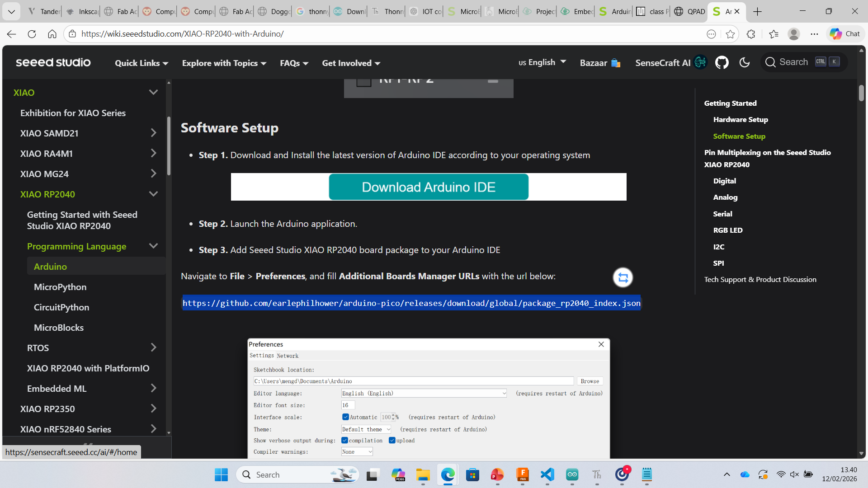Viewport: 868px width, 488px height.
Task: Open the SenseCraft AI icon link
Action: click(x=700, y=62)
